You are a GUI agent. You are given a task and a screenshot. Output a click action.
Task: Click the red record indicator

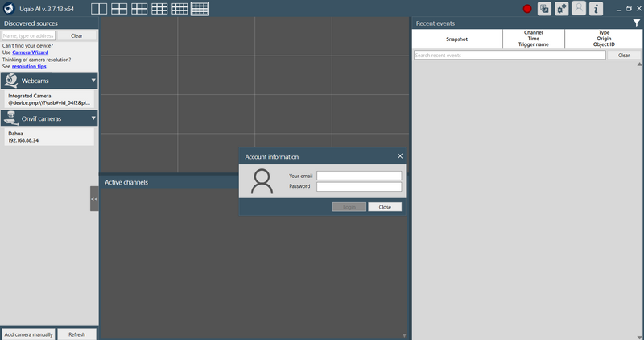(527, 9)
